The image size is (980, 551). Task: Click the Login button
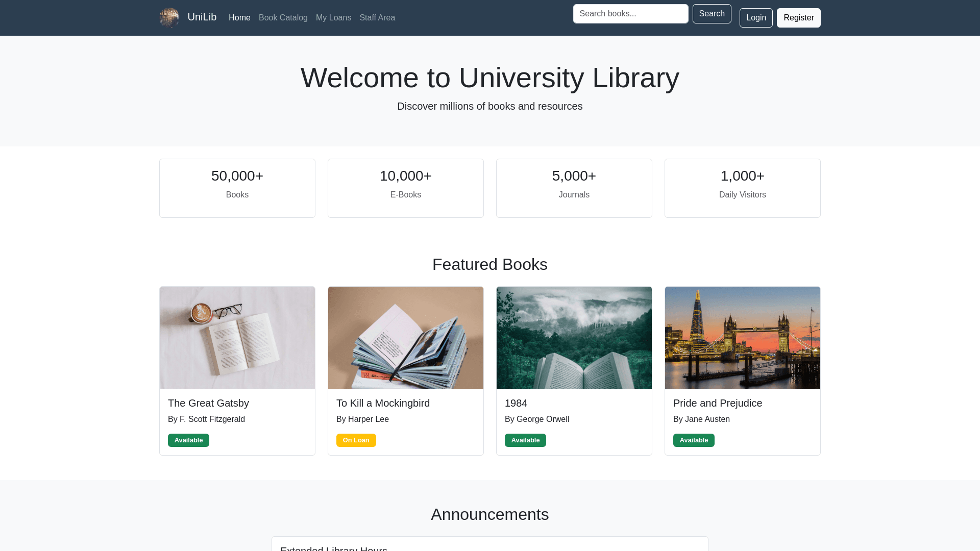(755, 18)
